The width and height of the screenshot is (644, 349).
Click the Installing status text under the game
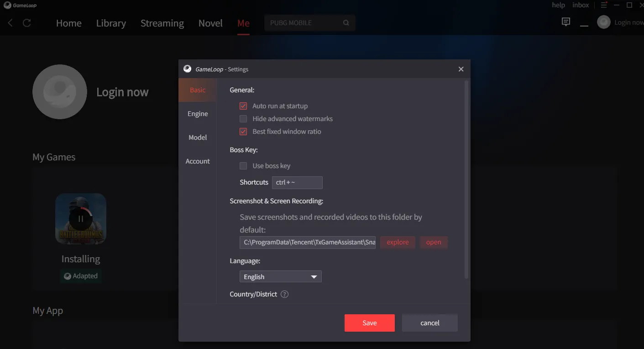coord(81,259)
